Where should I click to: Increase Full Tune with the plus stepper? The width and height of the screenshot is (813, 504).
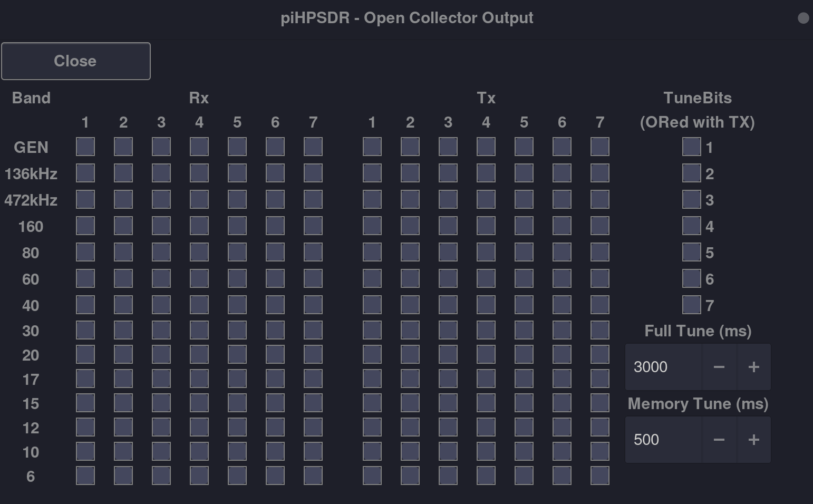pyautogui.click(x=753, y=367)
